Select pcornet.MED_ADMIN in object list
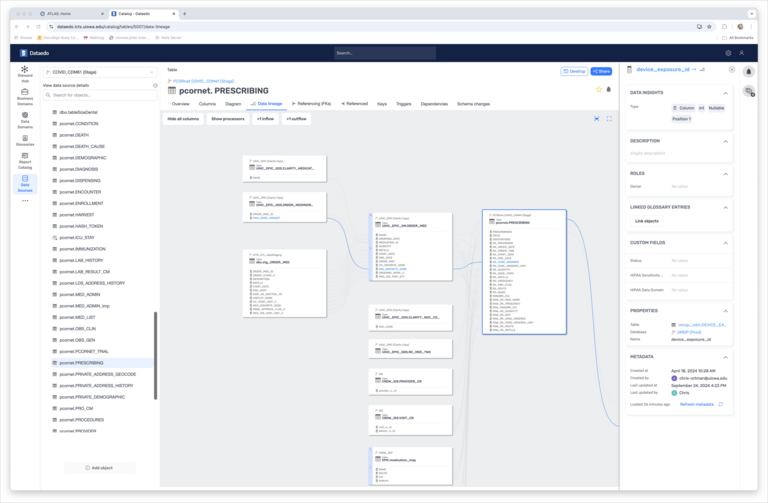This screenshot has height=503, width=768. [x=80, y=294]
